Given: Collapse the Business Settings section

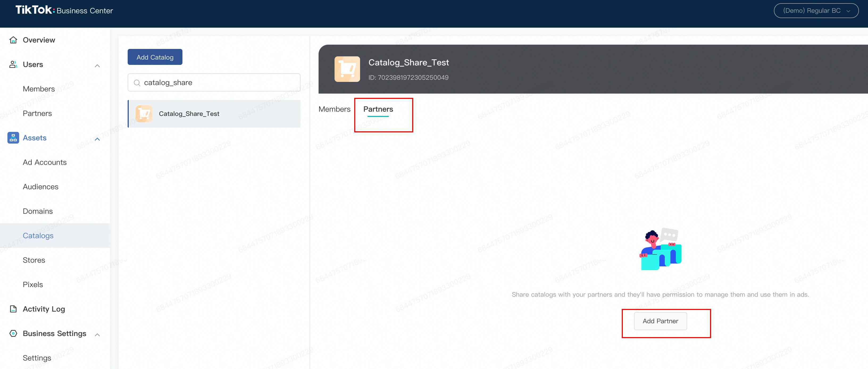Looking at the screenshot, I should pos(97,335).
